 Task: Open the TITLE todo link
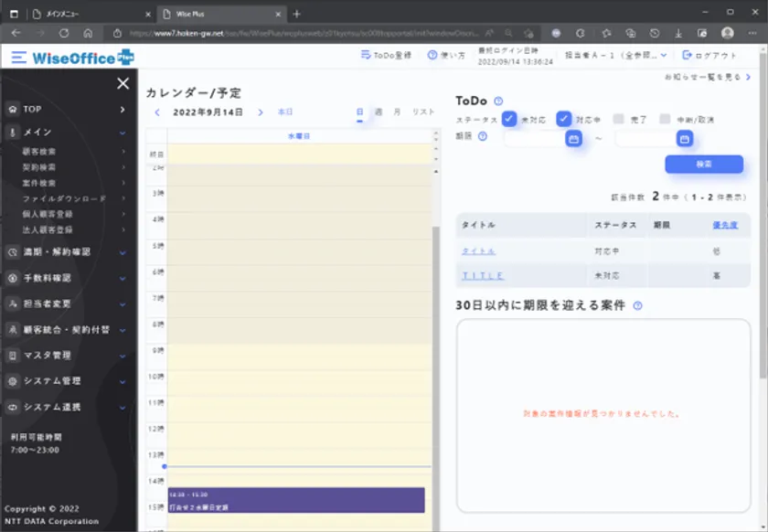[483, 275]
